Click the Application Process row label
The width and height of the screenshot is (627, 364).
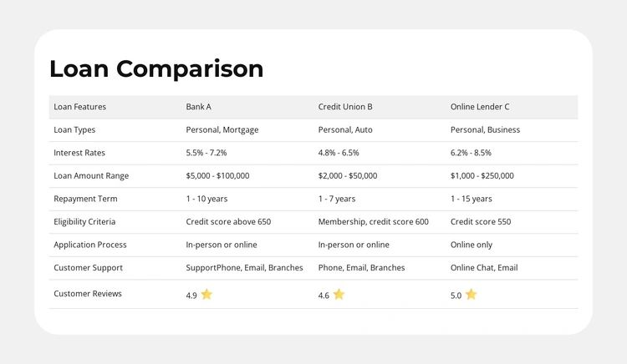click(90, 245)
